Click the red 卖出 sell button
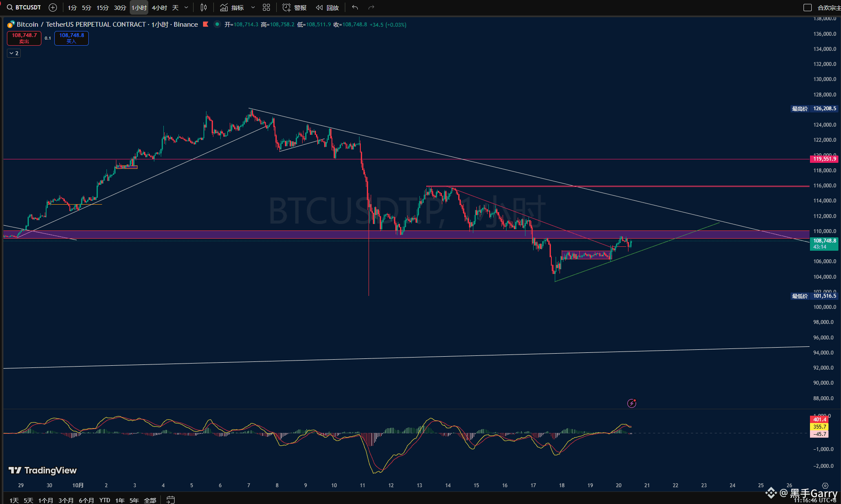The width and height of the screenshot is (841, 504). pos(24,38)
